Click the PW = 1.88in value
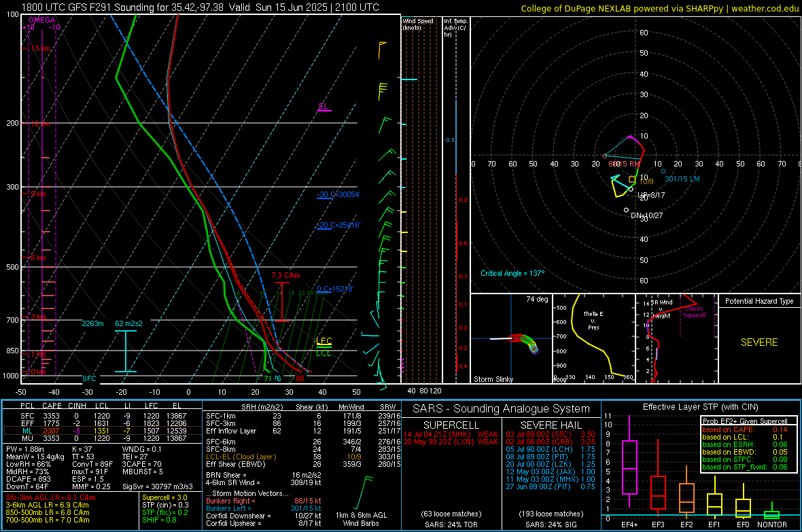The image size is (802, 532). (24, 450)
